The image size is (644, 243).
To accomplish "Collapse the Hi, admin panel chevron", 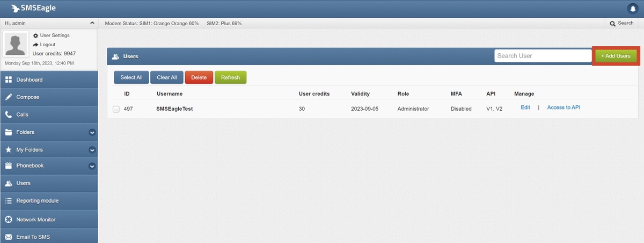I will [92, 23].
